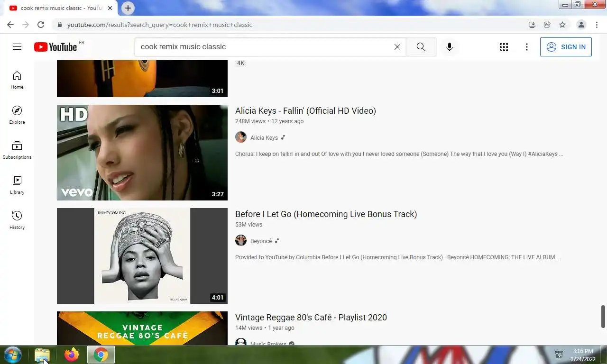This screenshot has height=364, width=607.
Task: Click share page icon in address bar
Action: pos(547,25)
